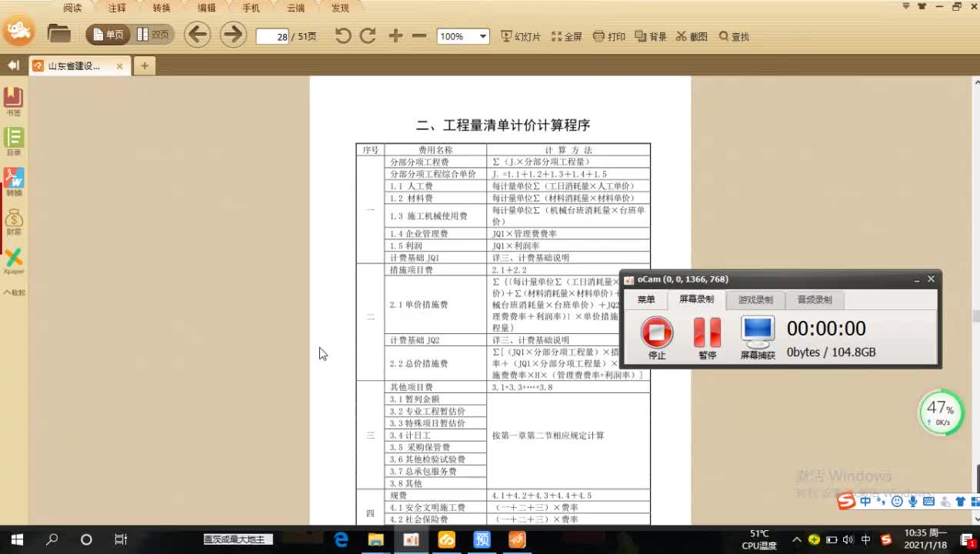Screen dimensions: 980x554
Task: Open Sogou soft keyboard
Action: pyautogui.click(x=928, y=502)
